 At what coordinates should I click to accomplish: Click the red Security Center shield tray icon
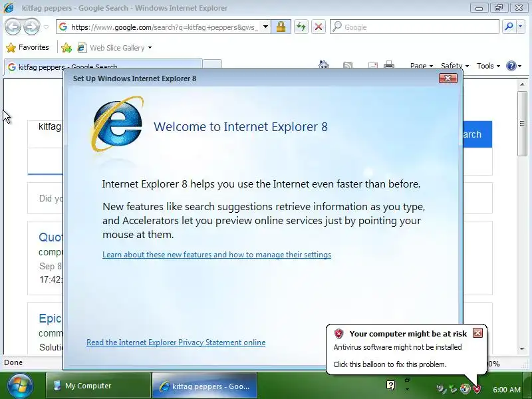coord(477,389)
